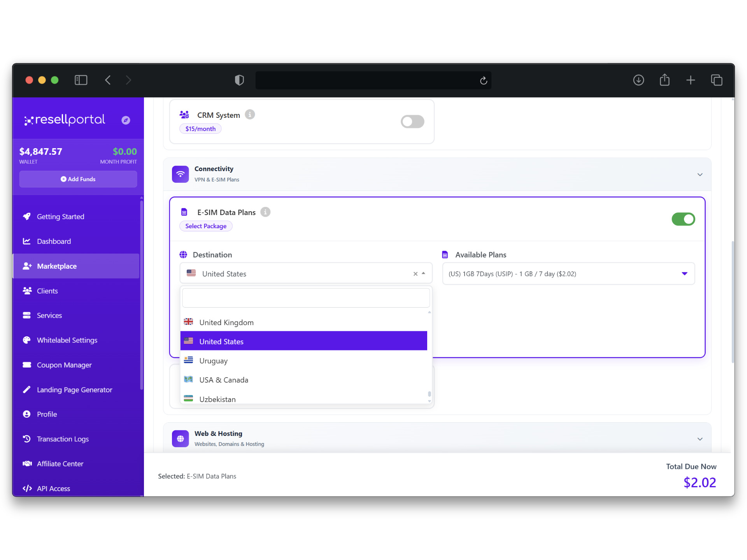Open the browser downloads icon
This screenshot has height=560, width=747.
pyautogui.click(x=638, y=80)
